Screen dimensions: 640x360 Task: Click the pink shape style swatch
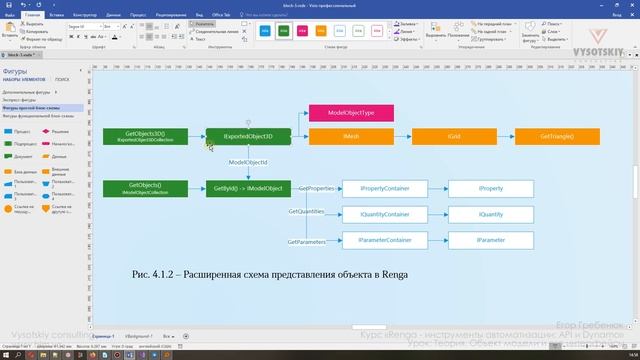[302, 31]
